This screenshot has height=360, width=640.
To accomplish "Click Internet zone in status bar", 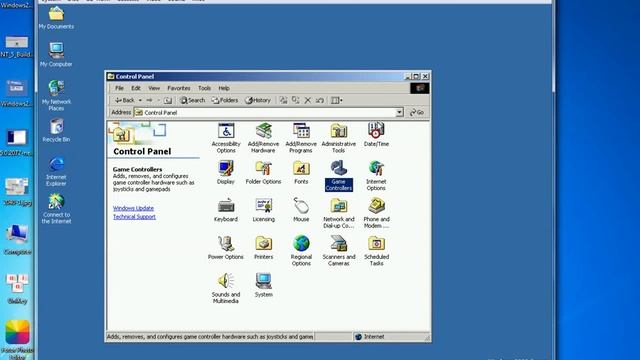I will pyautogui.click(x=370, y=337).
